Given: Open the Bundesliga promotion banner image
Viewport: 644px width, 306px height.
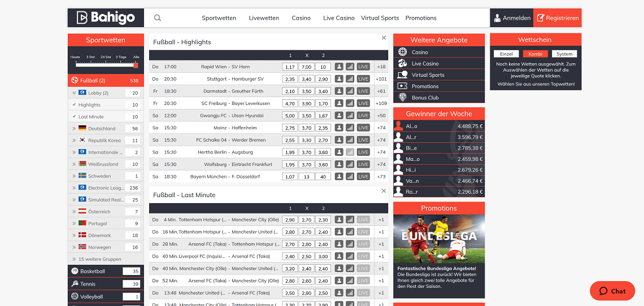Looking at the screenshot, I should (x=438, y=239).
